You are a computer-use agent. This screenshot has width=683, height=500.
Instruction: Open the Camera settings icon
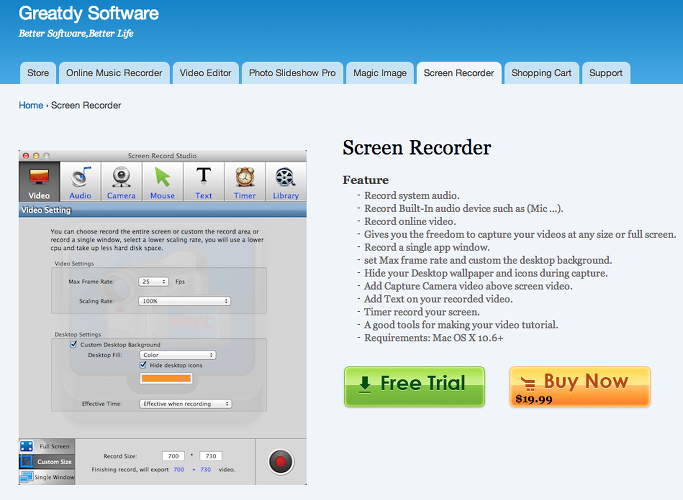pyautogui.click(x=122, y=181)
